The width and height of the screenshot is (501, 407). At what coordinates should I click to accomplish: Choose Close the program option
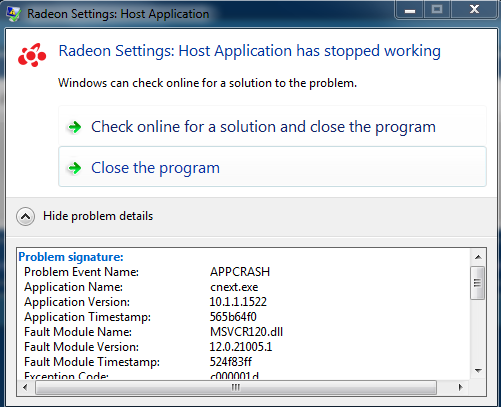tap(272, 167)
